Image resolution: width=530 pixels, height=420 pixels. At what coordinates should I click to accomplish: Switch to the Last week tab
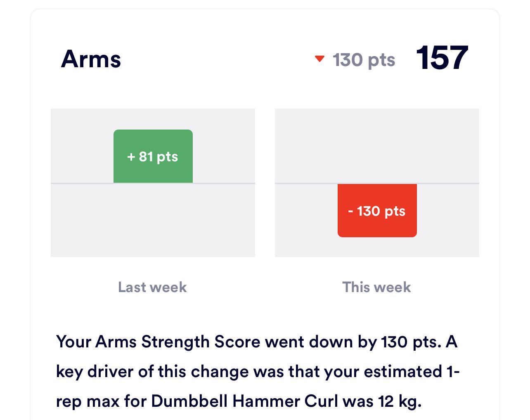pos(152,287)
